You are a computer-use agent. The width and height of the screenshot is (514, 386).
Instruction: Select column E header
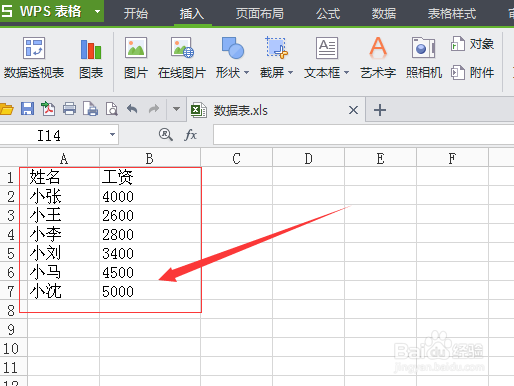point(380,158)
